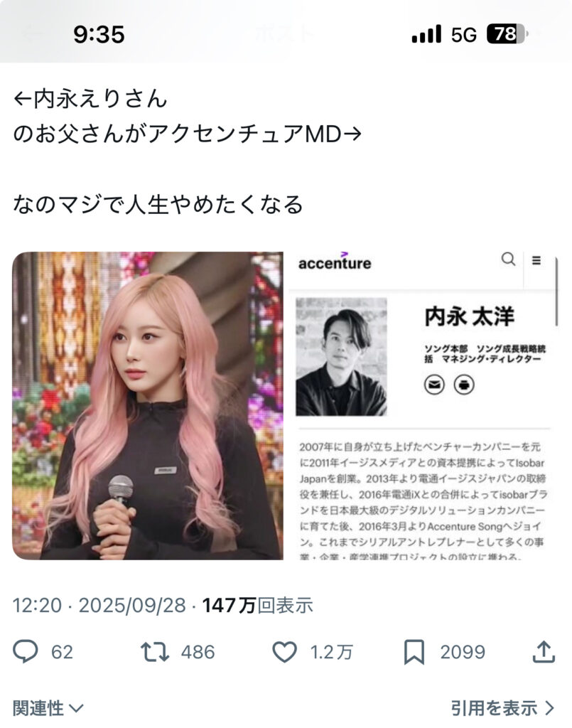Tap the 147万回表示 view count
The height and width of the screenshot is (728, 572).
pyautogui.click(x=257, y=605)
